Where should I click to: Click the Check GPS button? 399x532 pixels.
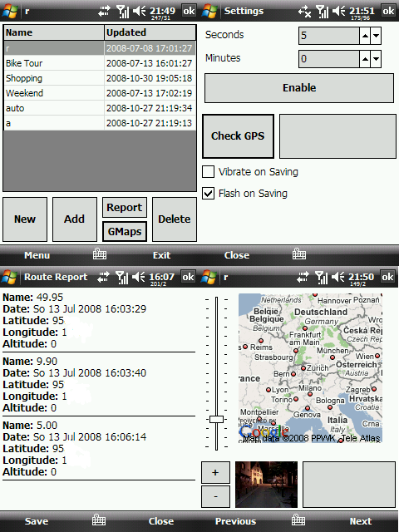[x=238, y=136]
